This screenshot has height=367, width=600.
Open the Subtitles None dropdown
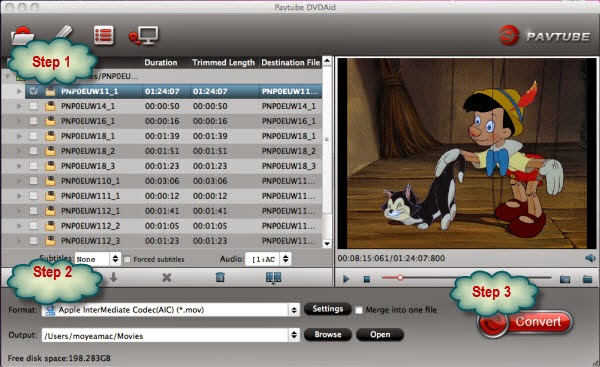tap(98, 259)
